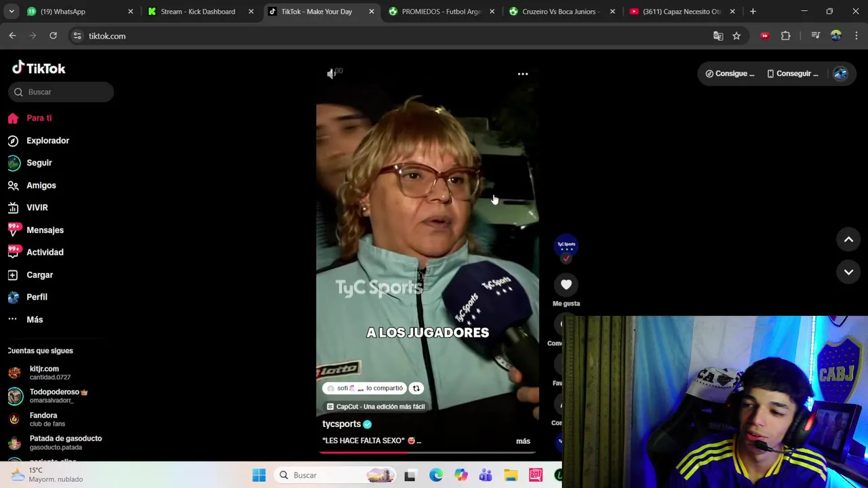Click the tycsports username under the video
This screenshot has height=488, width=868.
pos(341,424)
